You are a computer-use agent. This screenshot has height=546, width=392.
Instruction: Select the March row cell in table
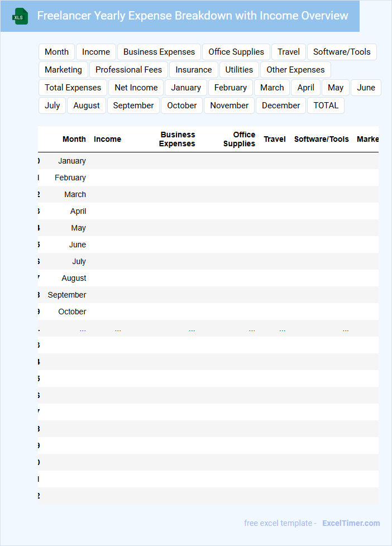click(75, 194)
